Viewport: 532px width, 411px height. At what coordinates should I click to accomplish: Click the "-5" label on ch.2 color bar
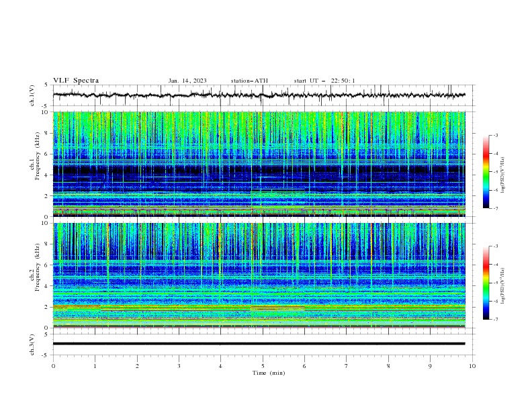(x=496, y=283)
